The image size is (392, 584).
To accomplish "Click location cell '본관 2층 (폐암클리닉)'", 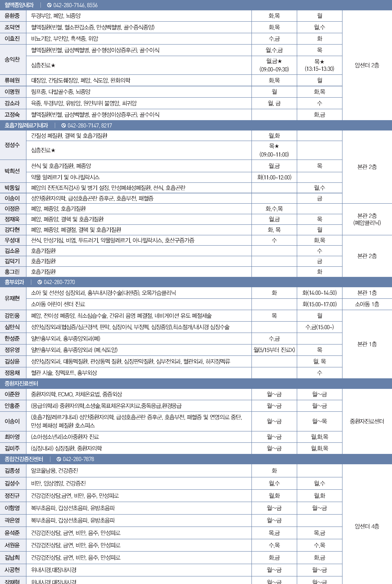I will pyautogui.click(x=367, y=219).
